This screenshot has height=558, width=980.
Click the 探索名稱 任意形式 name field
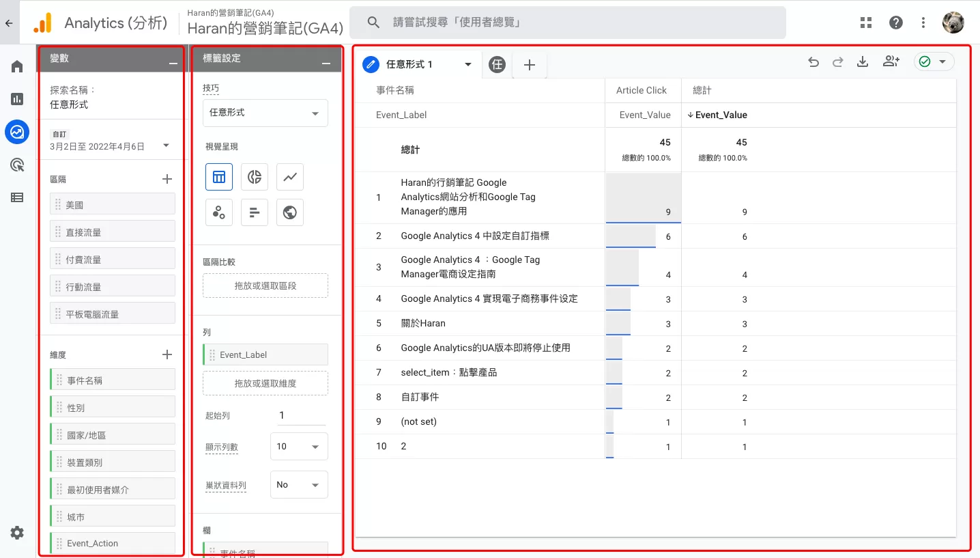click(69, 104)
